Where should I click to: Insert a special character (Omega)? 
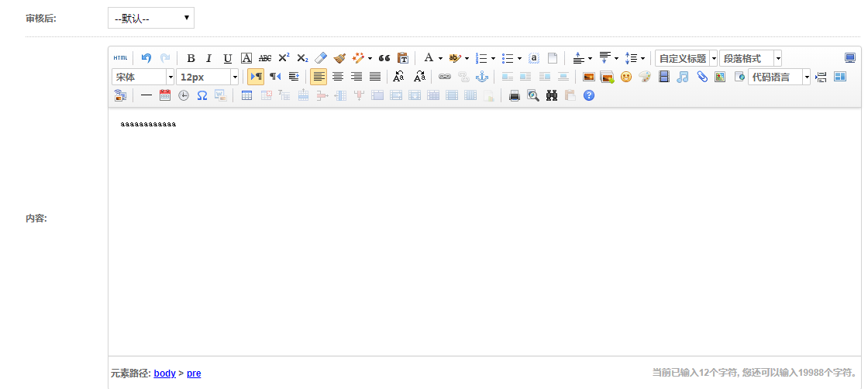click(x=202, y=96)
